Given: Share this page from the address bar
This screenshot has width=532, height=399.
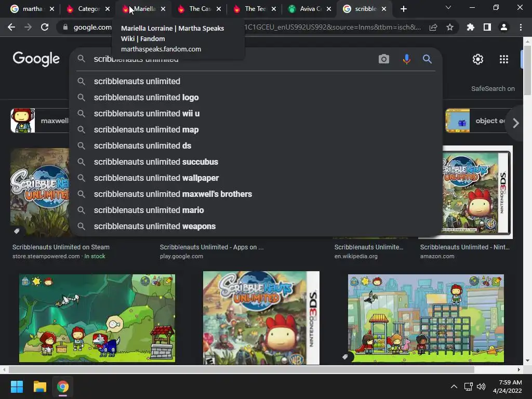Looking at the screenshot, I should 433,27.
